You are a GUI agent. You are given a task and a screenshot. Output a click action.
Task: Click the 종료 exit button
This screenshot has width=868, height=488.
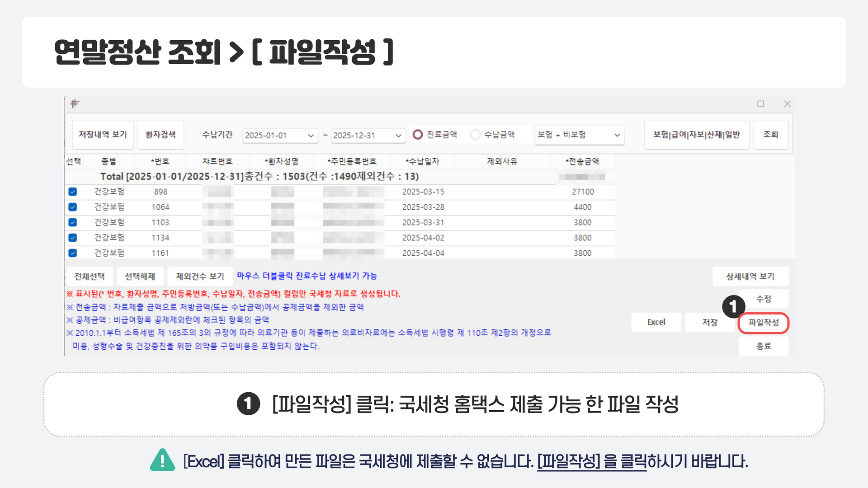(763, 346)
